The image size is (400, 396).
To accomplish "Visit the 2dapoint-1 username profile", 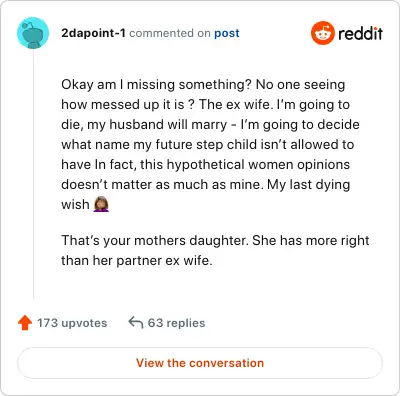I will pyautogui.click(x=93, y=33).
